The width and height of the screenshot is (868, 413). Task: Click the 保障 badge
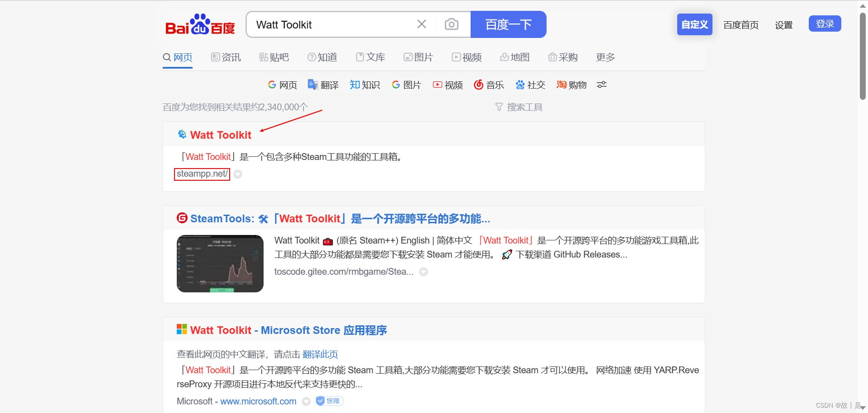(x=330, y=401)
